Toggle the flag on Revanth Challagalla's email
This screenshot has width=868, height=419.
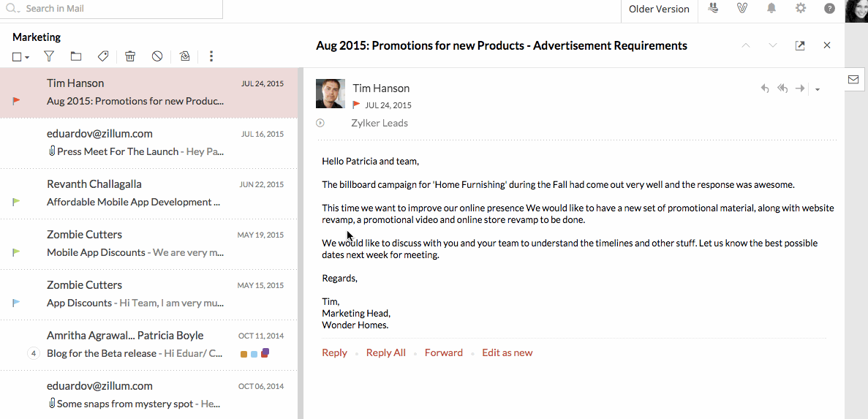(x=17, y=202)
